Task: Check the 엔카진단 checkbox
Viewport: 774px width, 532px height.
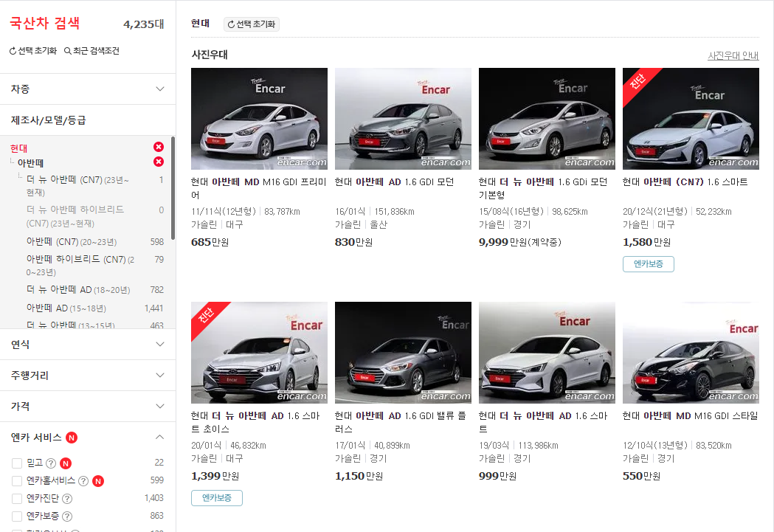Action: pyautogui.click(x=17, y=499)
